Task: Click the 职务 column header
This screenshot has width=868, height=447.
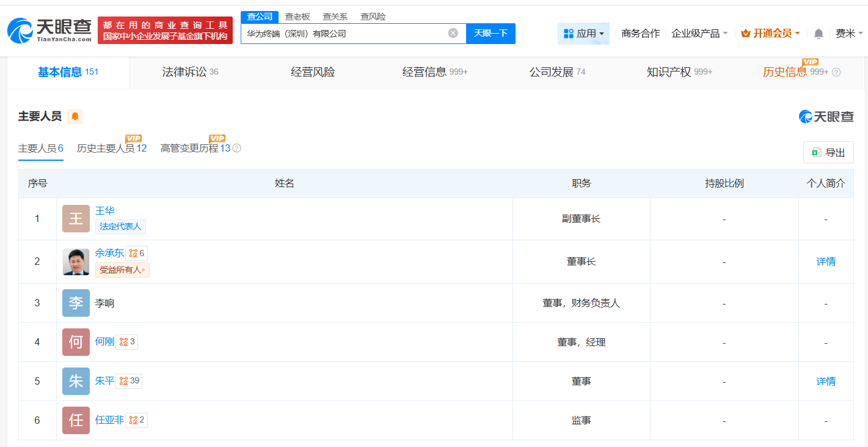Action: coord(582,183)
